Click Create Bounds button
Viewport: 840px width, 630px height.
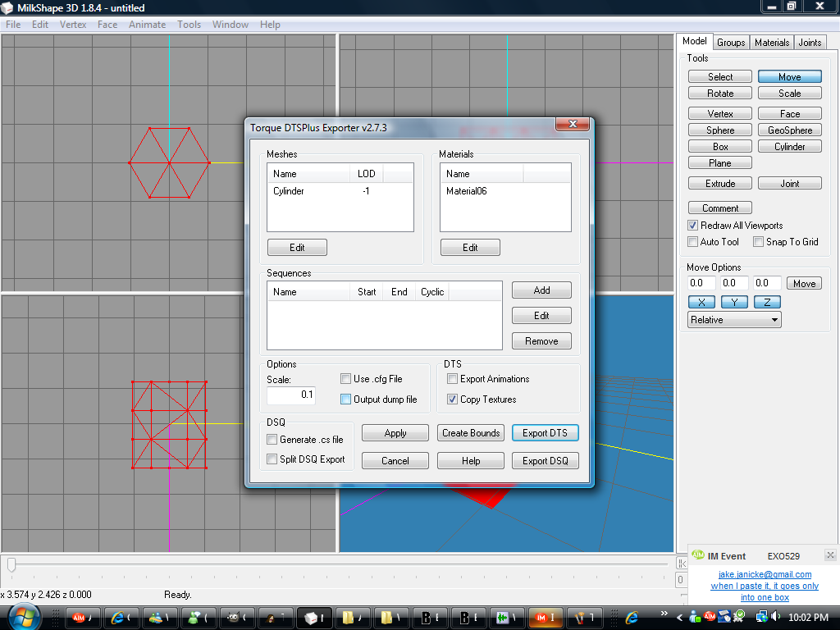click(471, 433)
